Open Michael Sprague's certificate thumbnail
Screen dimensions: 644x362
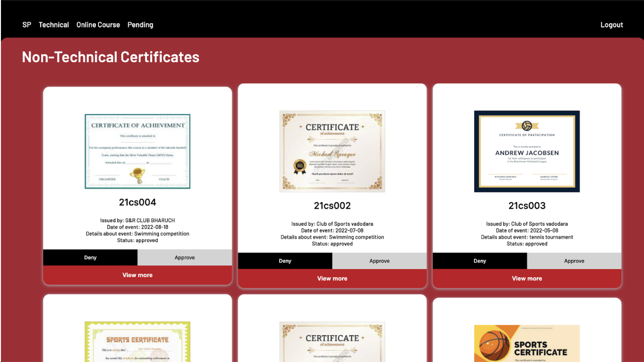point(332,151)
